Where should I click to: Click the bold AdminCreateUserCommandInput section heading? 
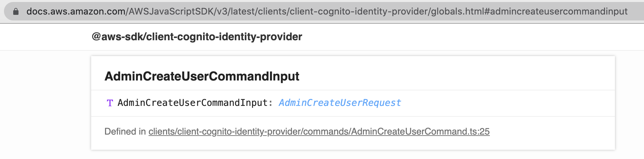click(202, 76)
